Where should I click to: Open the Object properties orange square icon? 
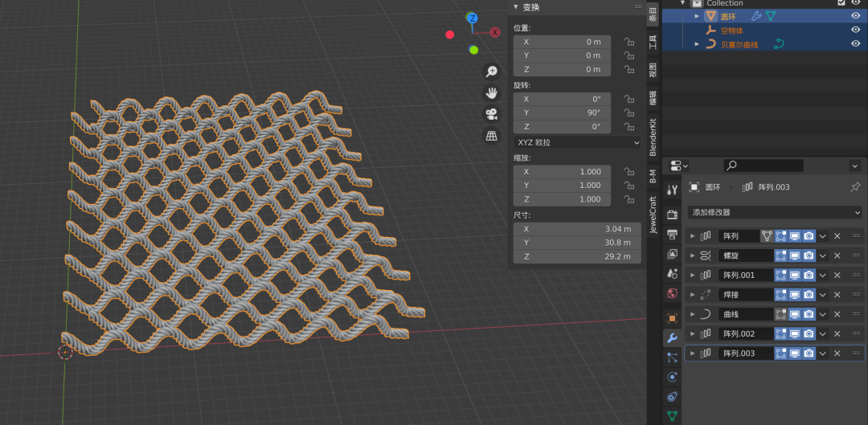(x=673, y=318)
